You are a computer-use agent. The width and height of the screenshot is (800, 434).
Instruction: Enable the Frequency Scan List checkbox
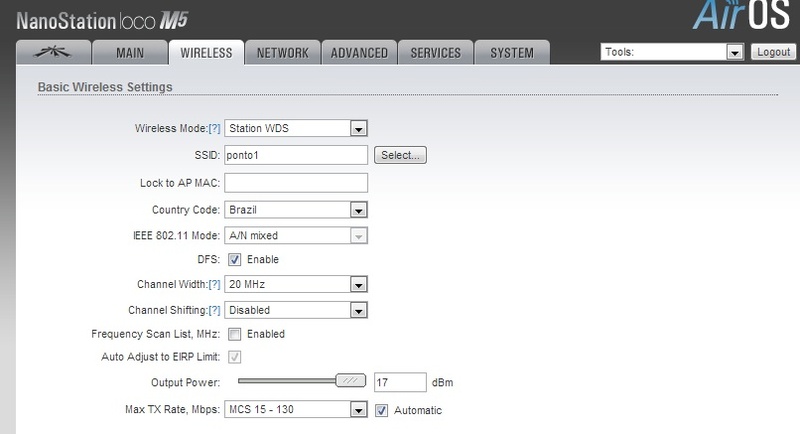click(234, 334)
